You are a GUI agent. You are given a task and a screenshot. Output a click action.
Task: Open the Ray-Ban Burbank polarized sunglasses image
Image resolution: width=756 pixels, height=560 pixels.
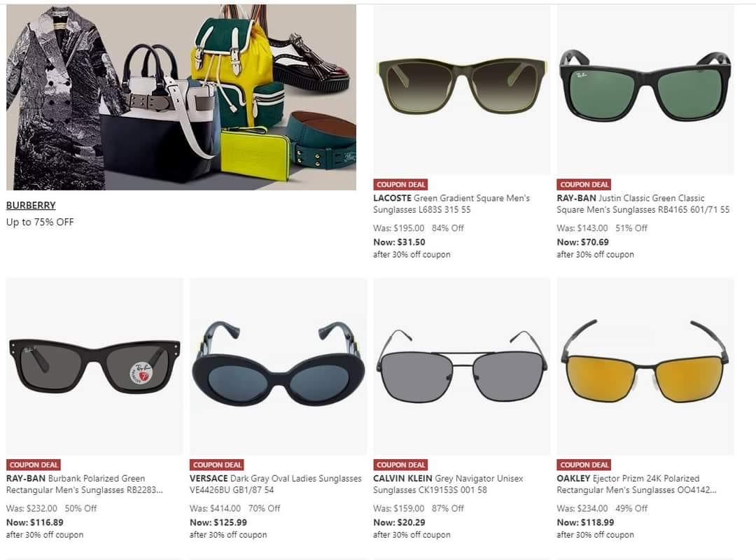(x=94, y=367)
